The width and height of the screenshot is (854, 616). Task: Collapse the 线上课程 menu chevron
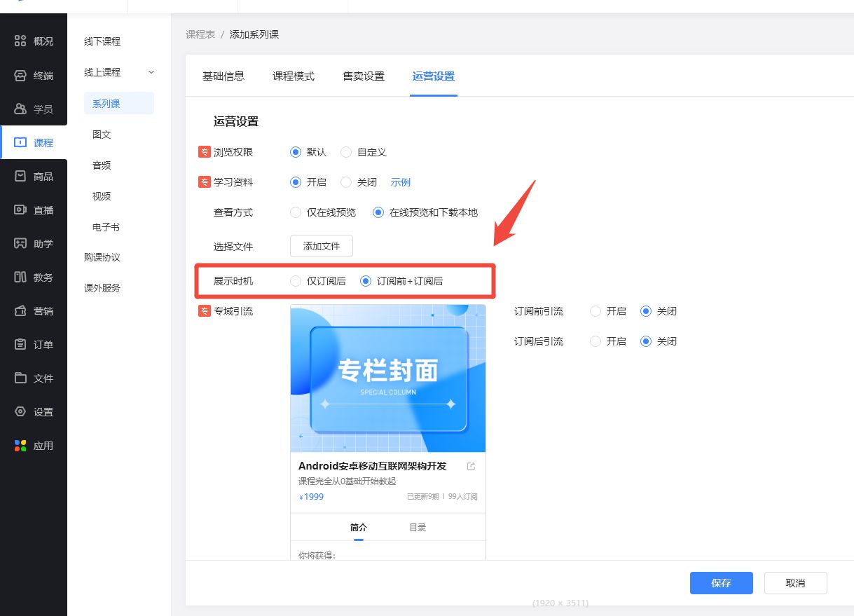click(x=151, y=72)
